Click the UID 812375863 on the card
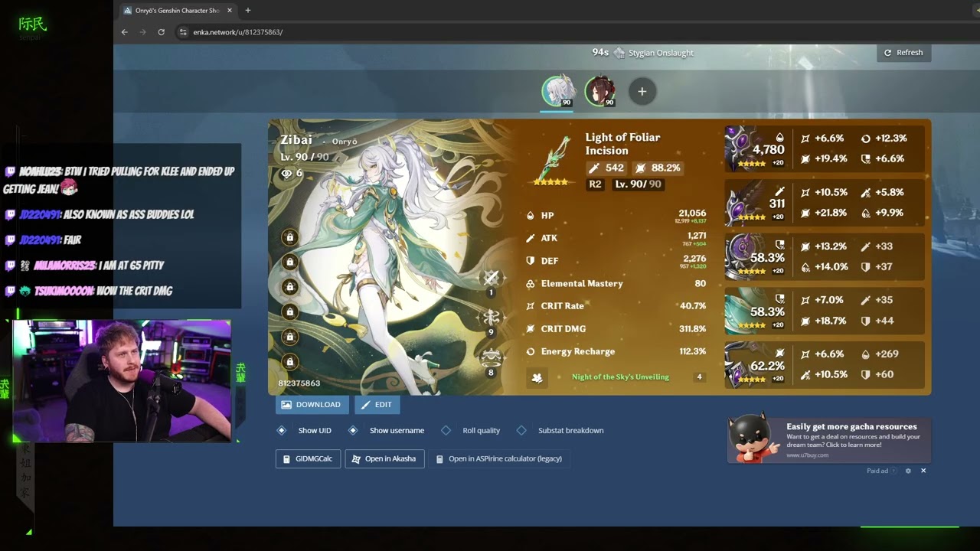 [x=299, y=383]
